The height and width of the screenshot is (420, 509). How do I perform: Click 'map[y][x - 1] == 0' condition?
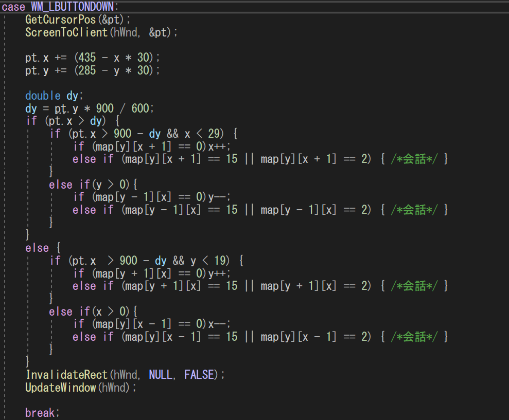[149, 324]
